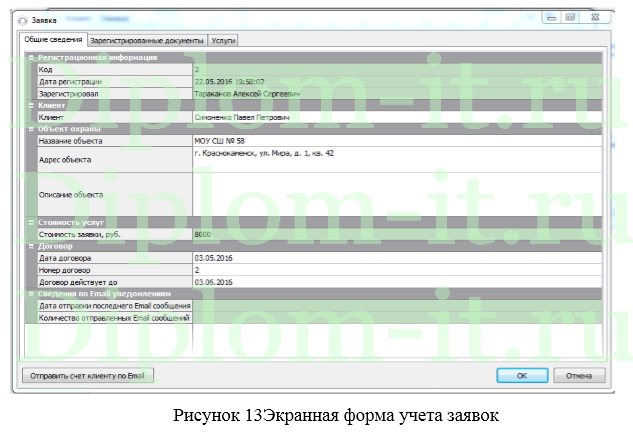
Task: Click the Количество отправленных Email сообщений value
Action: coord(397,318)
